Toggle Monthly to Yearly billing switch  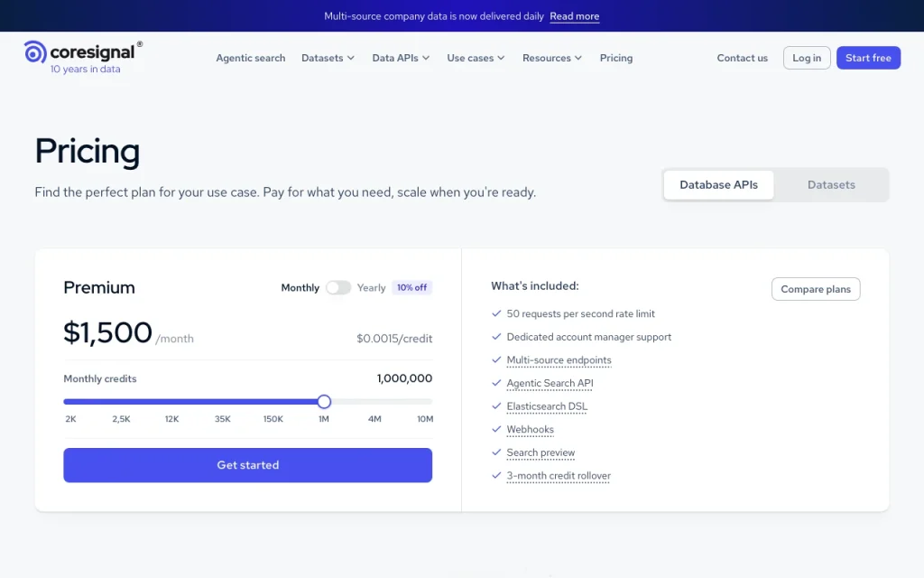click(338, 287)
